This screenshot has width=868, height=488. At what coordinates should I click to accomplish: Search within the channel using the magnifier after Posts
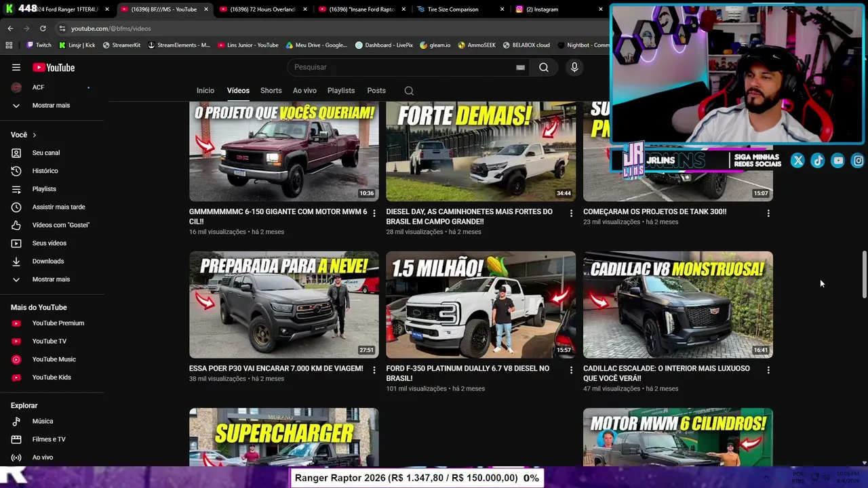click(x=409, y=91)
